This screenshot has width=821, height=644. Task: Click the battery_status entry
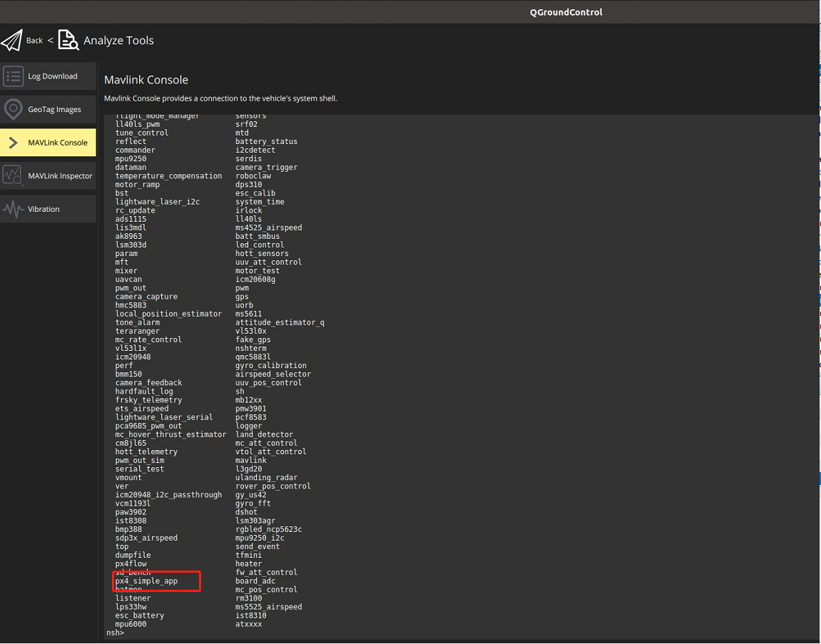[267, 141]
